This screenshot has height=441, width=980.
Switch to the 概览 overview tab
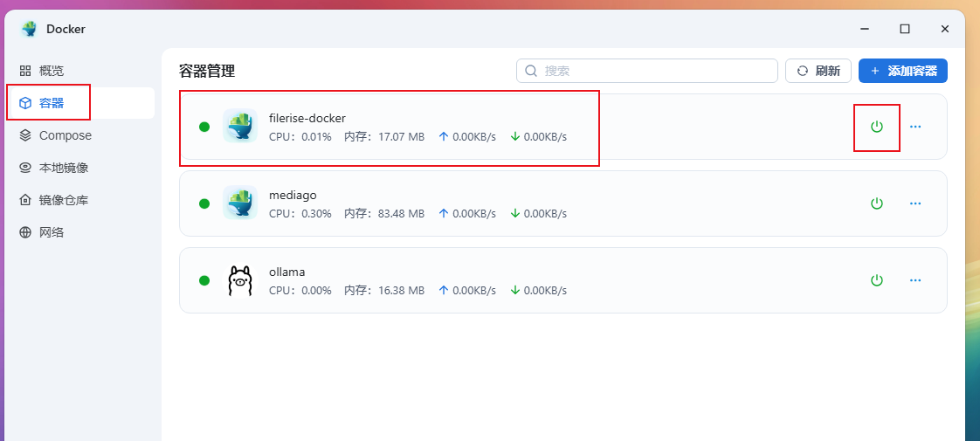[x=52, y=71]
